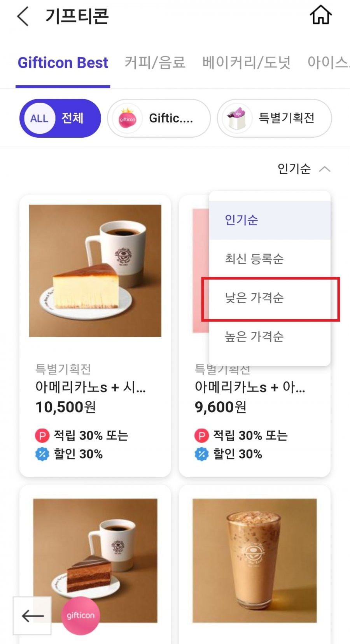Select the 특별기획전 filter chip
The image size is (350, 644).
(275, 118)
